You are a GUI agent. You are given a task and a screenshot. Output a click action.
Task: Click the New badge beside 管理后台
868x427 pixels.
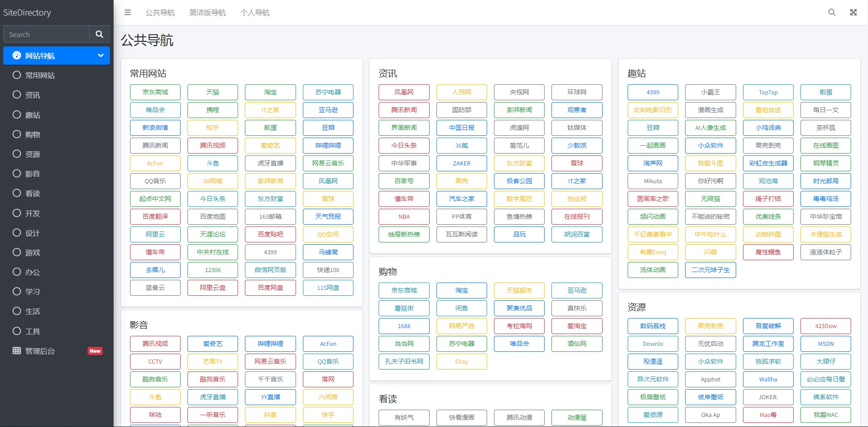click(95, 351)
